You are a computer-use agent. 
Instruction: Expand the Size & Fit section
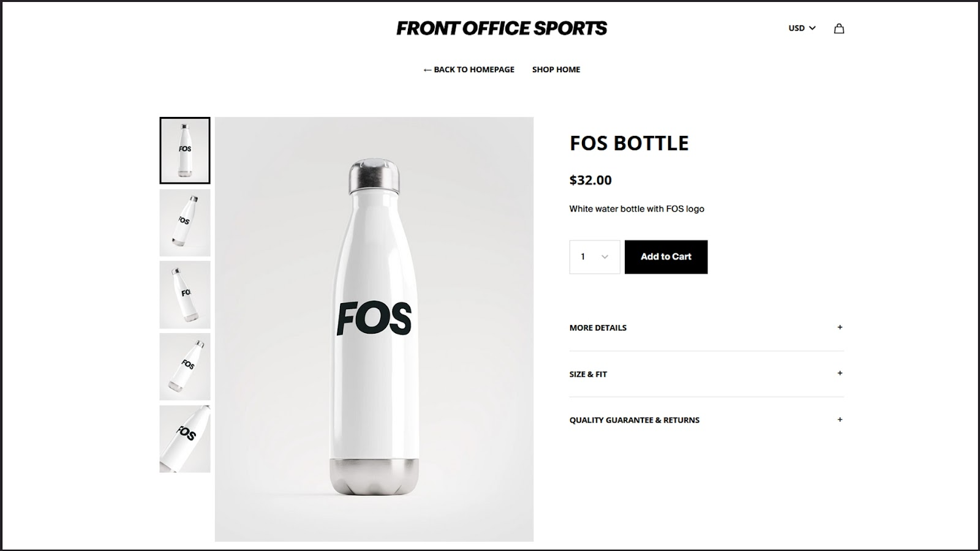(x=588, y=374)
